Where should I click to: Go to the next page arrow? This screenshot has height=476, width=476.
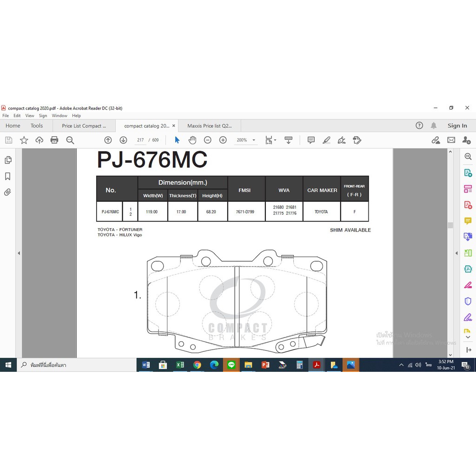click(123, 140)
